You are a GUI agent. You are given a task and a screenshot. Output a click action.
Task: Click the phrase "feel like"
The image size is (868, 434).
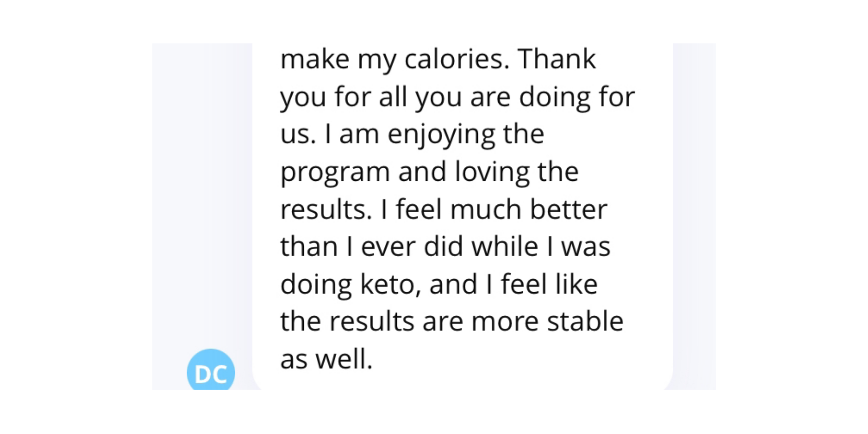549,284
